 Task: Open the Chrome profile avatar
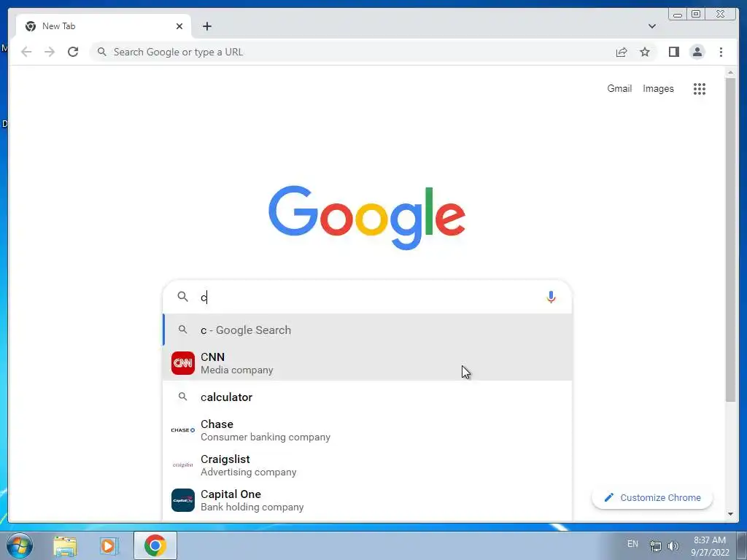click(697, 52)
